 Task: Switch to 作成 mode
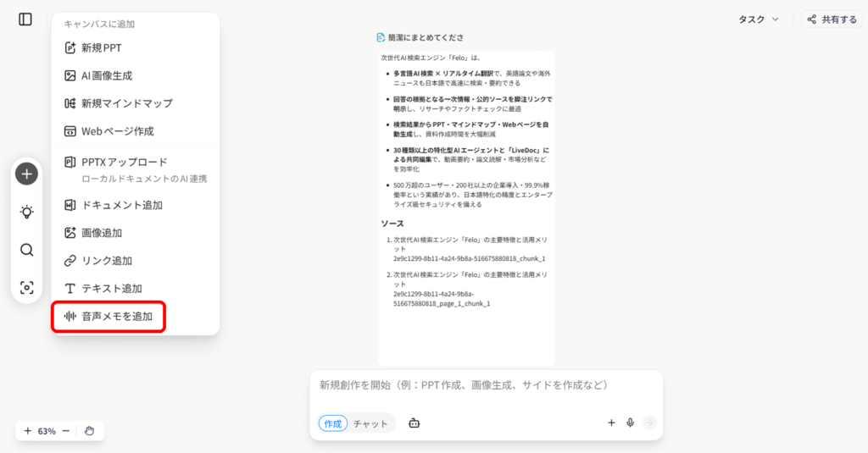pos(333,423)
